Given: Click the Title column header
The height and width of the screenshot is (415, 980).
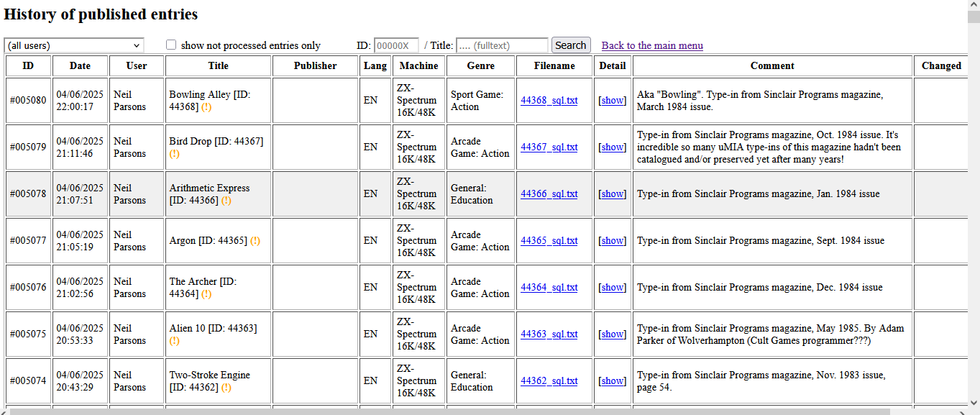Looking at the screenshot, I should point(219,65).
